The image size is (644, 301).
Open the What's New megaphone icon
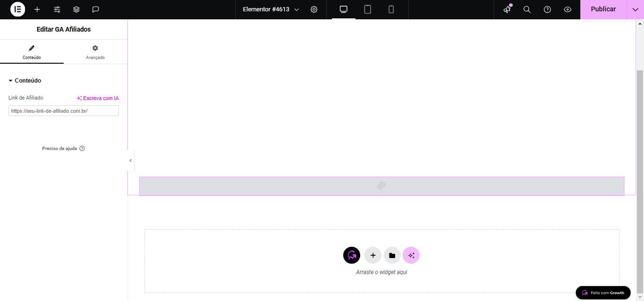click(507, 9)
